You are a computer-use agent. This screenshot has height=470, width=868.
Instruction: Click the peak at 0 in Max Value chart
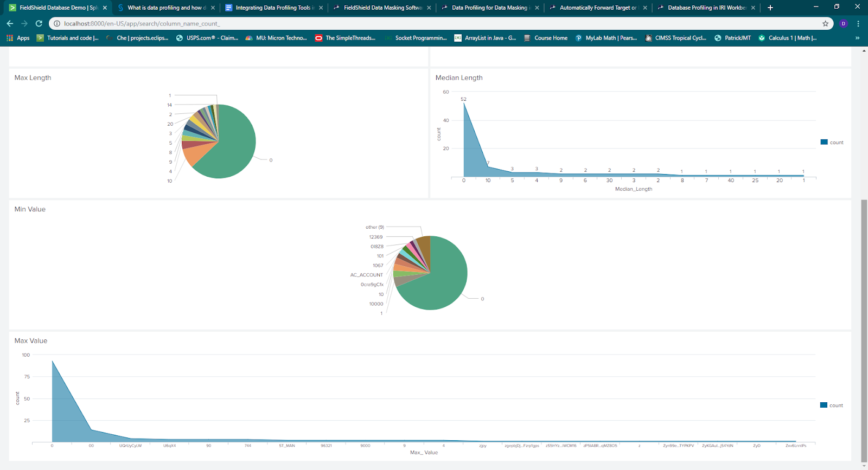[x=52, y=361]
